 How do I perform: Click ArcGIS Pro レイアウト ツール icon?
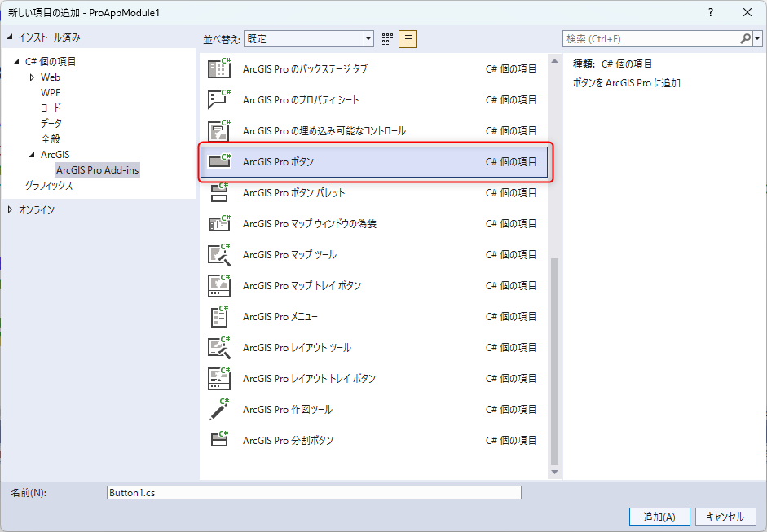[x=218, y=347]
